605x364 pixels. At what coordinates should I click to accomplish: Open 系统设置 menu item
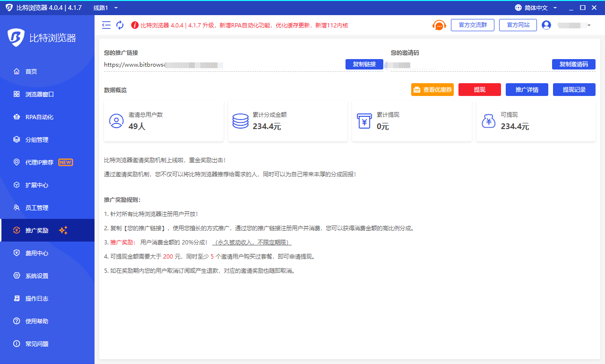click(47, 276)
